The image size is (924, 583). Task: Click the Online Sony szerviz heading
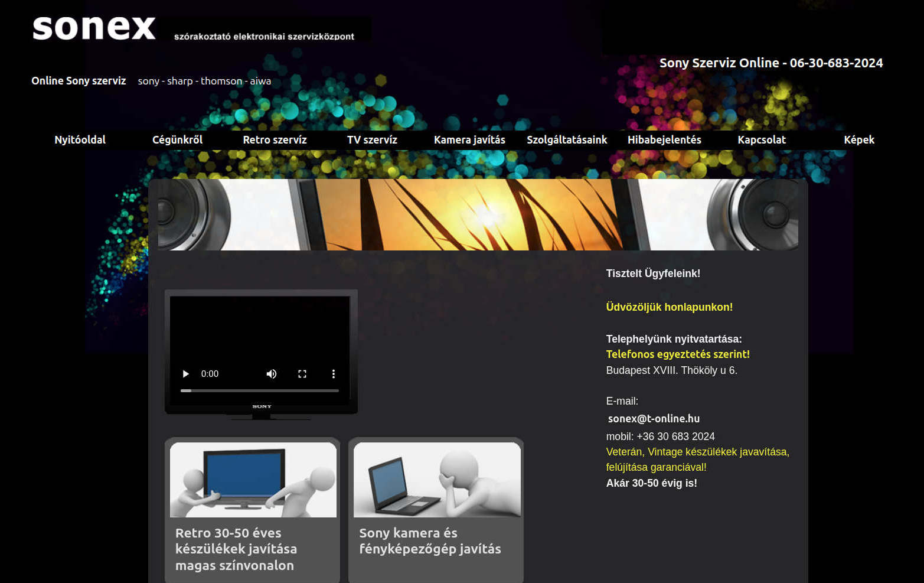[79, 81]
